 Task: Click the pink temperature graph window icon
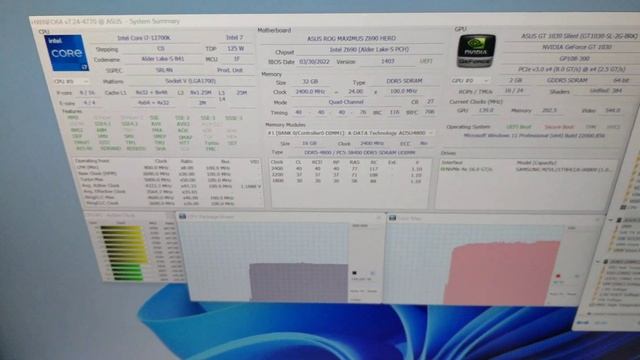coord(392,218)
